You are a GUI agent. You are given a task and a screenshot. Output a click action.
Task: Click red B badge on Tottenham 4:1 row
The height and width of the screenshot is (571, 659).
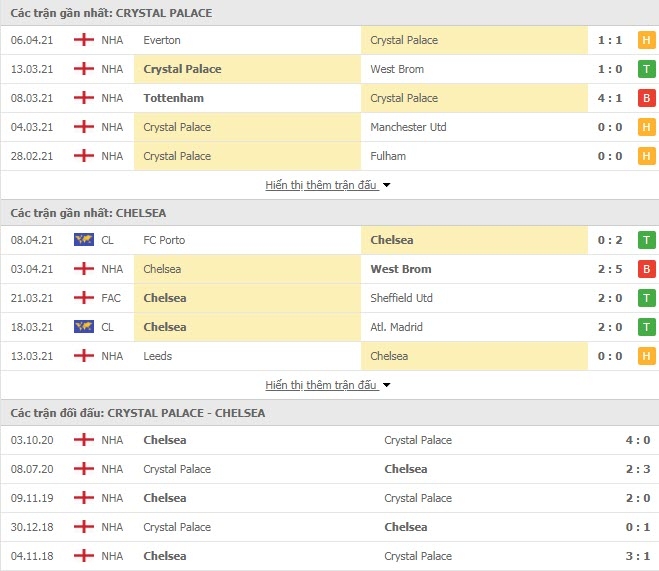tap(646, 98)
